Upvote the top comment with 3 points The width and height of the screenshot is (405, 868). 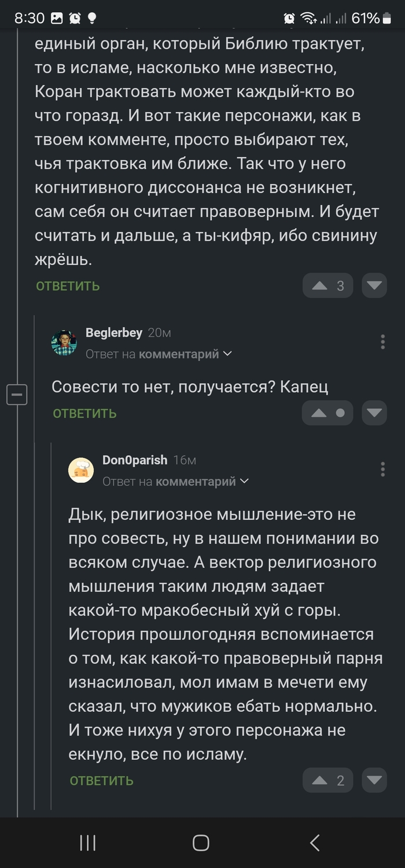click(319, 286)
